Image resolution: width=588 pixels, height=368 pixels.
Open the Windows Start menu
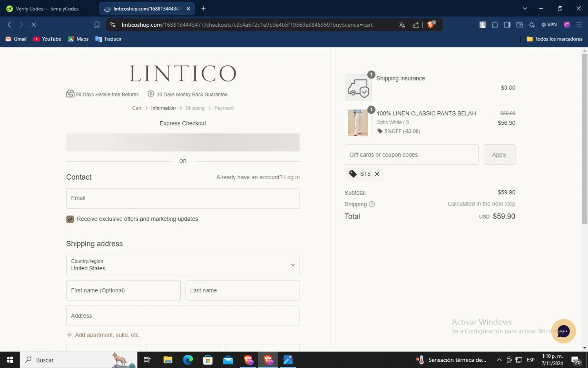coord(10,360)
